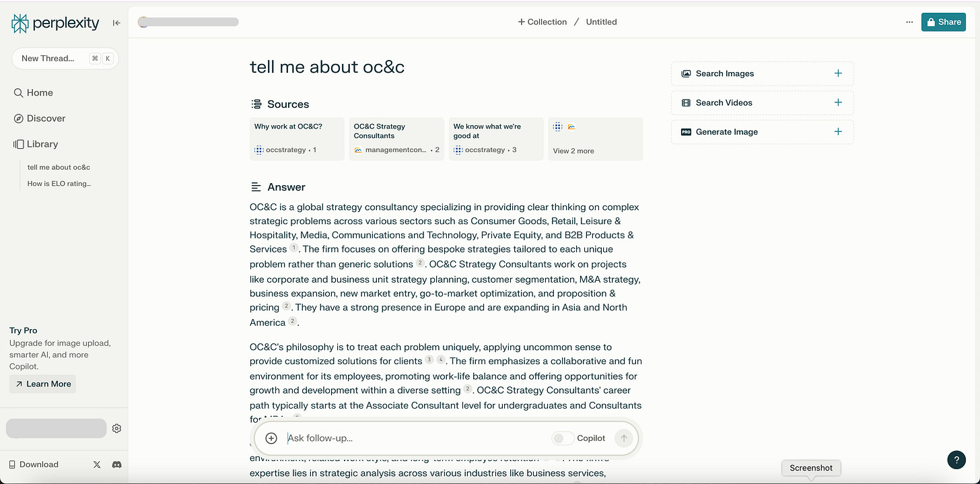Viewport: 980px width, 484px height.
Task: Click the Untitled thread title
Action: pyautogui.click(x=601, y=22)
